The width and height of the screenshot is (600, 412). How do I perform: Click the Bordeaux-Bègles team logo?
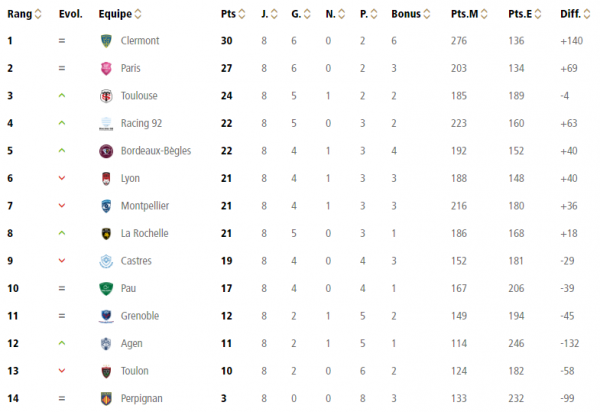[106, 151]
